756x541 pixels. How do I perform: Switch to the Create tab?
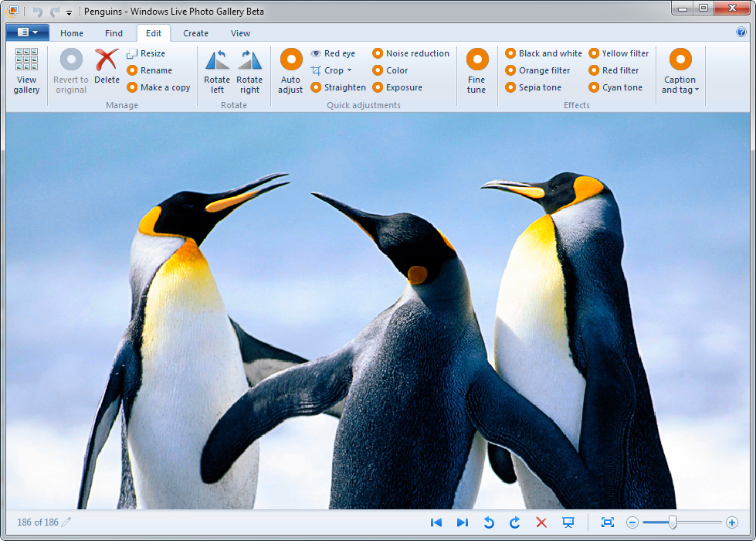pyautogui.click(x=195, y=33)
